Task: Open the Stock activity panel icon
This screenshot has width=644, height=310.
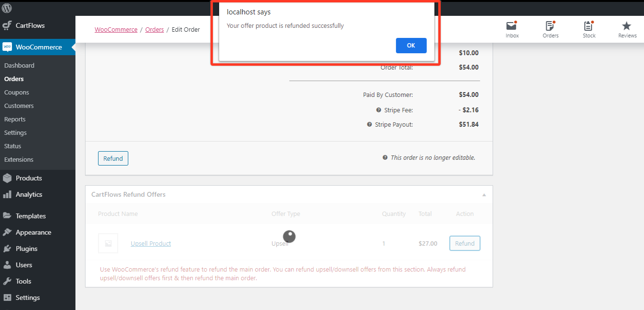Action: (589, 27)
